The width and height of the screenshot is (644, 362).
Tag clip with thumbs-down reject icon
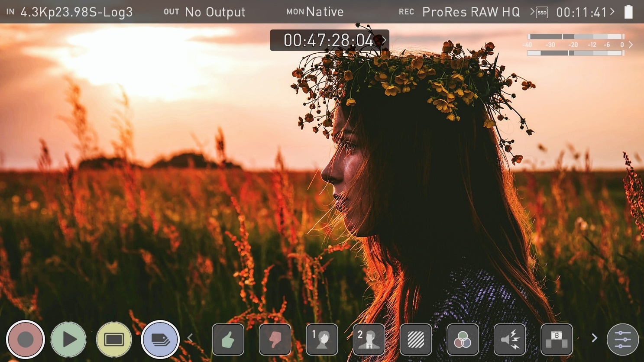point(275,340)
